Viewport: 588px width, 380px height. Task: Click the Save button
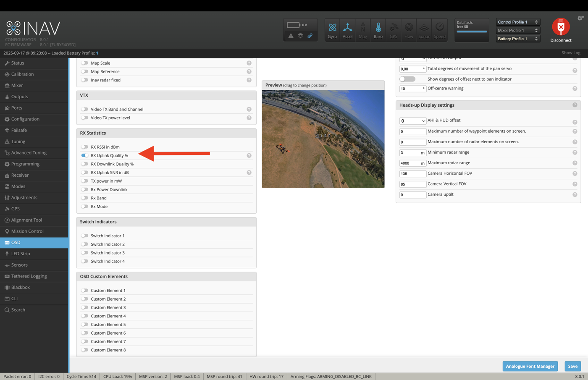pos(572,366)
